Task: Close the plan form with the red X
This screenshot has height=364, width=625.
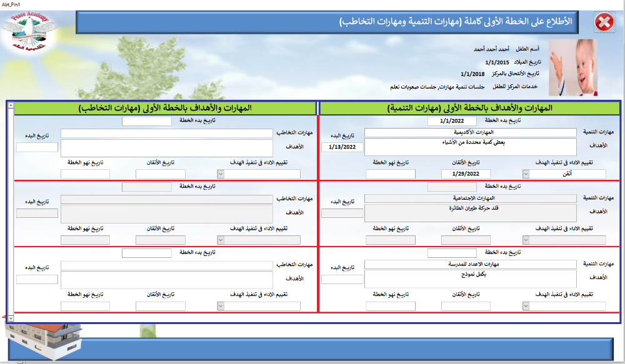Action: (x=604, y=22)
